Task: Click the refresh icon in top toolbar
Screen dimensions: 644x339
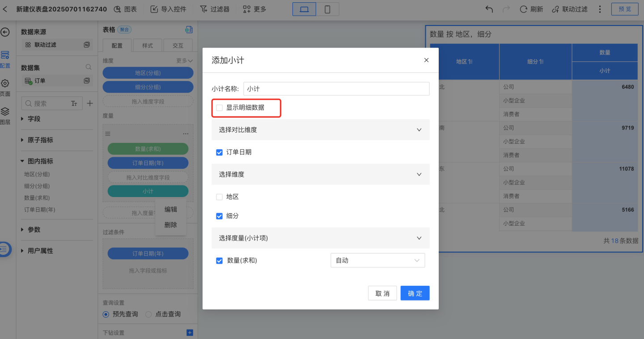Action: click(524, 9)
